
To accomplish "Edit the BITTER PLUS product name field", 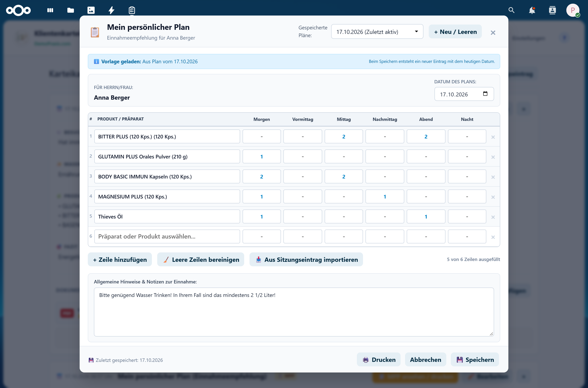I will [167, 137].
